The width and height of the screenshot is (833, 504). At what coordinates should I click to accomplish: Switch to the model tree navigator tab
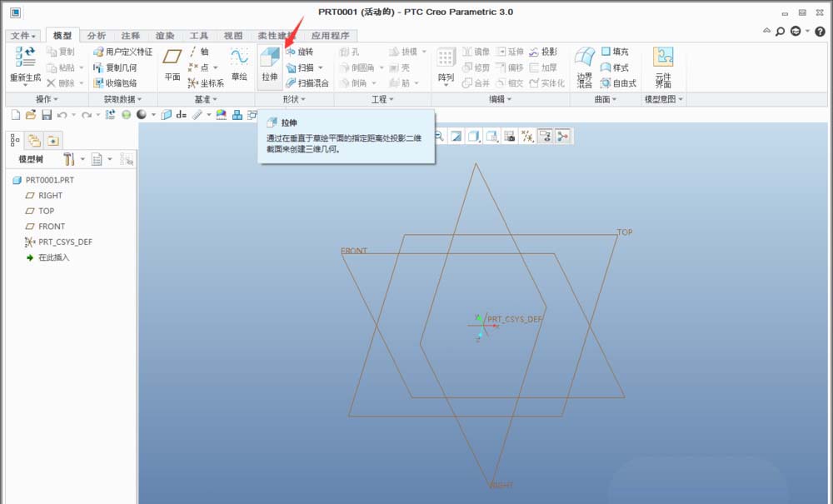coord(15,140)
